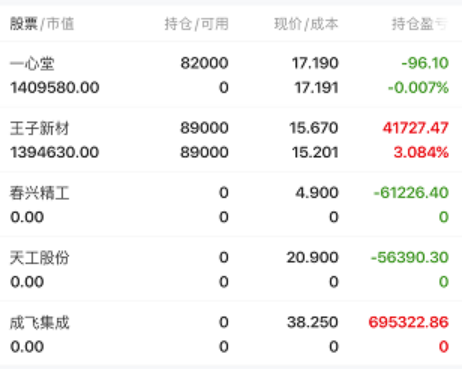462x369 pixels.
Task: Click loss percentage -0.007%
Action: [418, 88]
